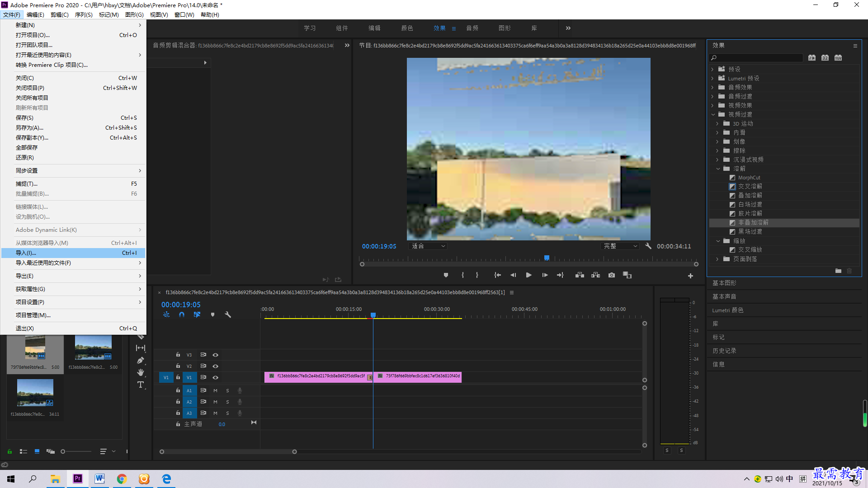868x488 pixels.
Task: Export frame with camera icon
Action: pos(612,275)
